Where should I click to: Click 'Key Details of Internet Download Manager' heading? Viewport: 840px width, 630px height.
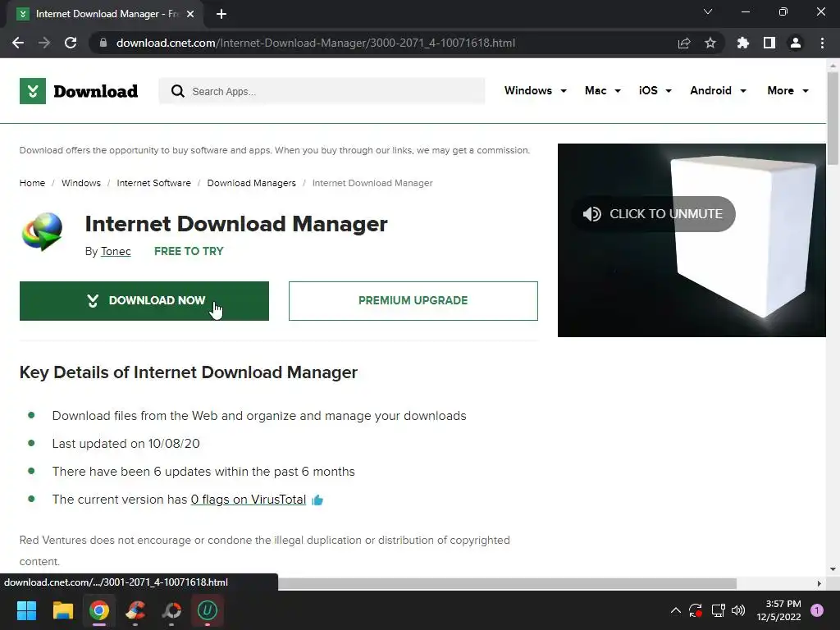(188, 372)
